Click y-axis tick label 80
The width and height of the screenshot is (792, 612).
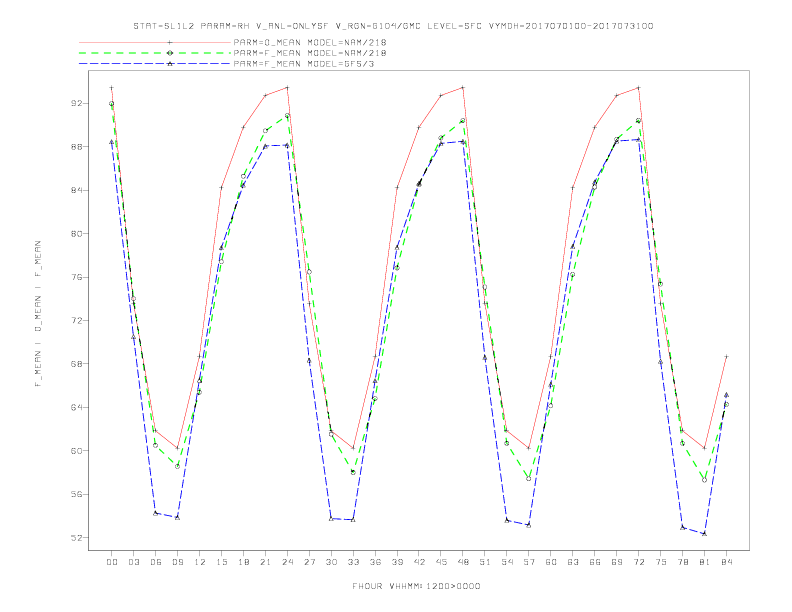click(76, 234)
